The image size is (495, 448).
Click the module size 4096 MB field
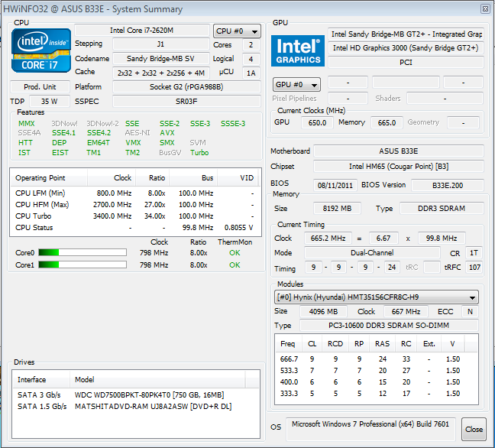point(323,311)
